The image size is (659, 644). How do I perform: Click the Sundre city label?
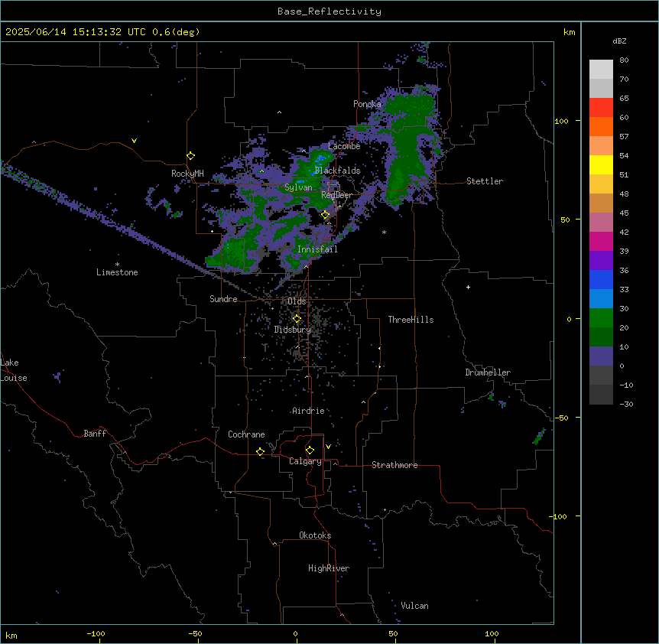coord(223,299)
